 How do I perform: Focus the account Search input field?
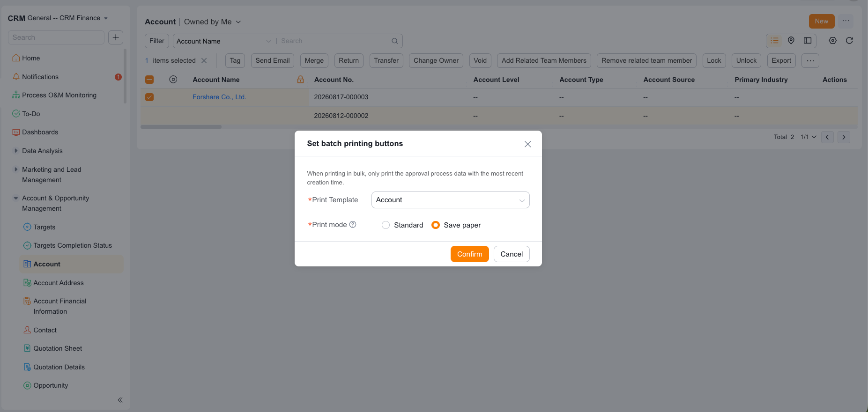pyautogui.click(x=334, y=41)
